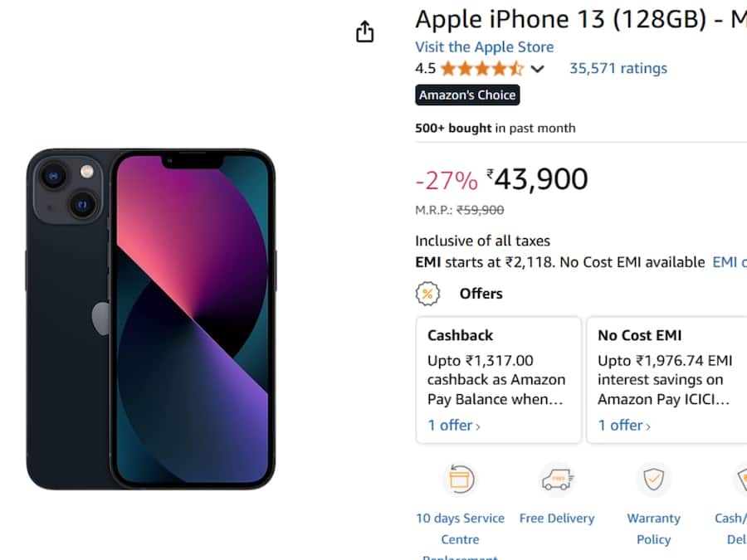Select the Cashback offer card

tap(498, 379)
